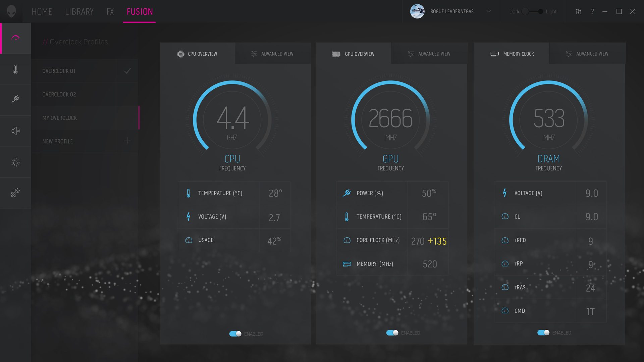The width and height of the screenshot is (644, 362).
Task: Select the power plug sidebar icon
Action: [x=15, y=99]
